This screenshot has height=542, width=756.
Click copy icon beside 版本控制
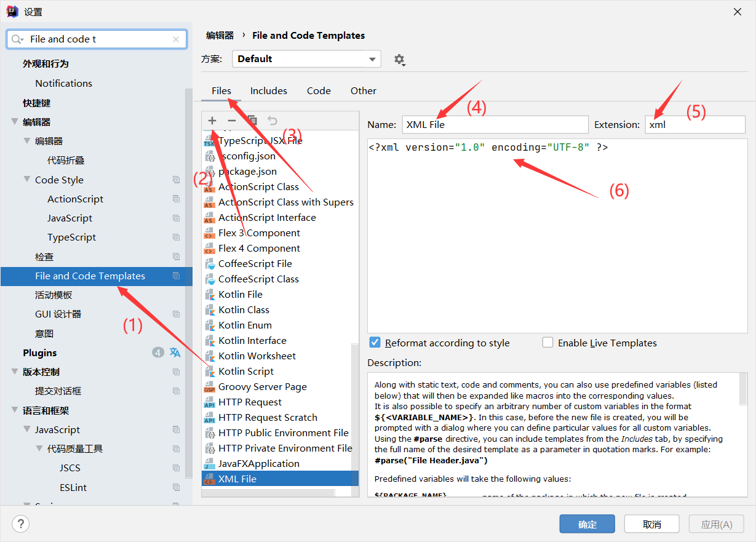[177, 372]
